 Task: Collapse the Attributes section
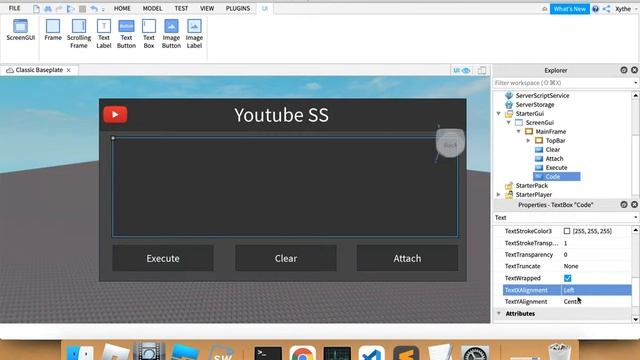coord(499,313)
